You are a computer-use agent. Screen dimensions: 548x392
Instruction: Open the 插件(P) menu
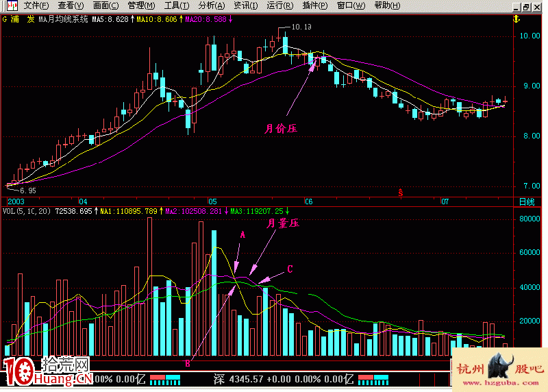point(315,5)
